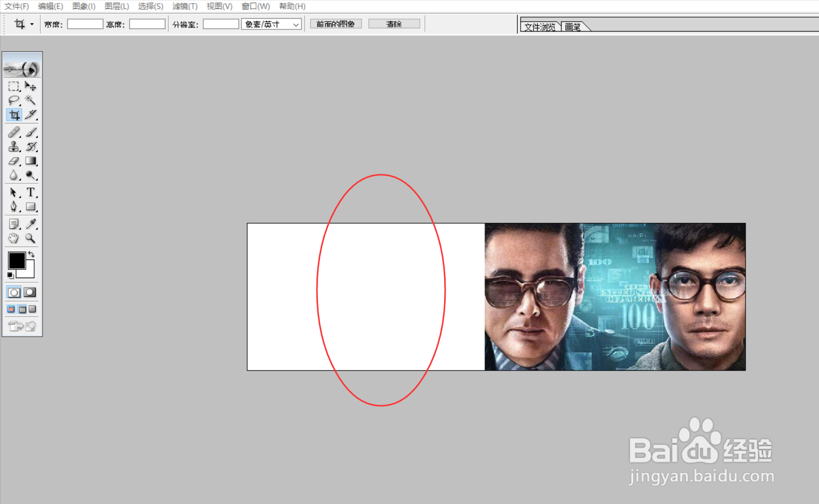Reset default foreground and background colors
Image resolution: width=819 pixels, height=504 pixels.
tap(10, 276)
